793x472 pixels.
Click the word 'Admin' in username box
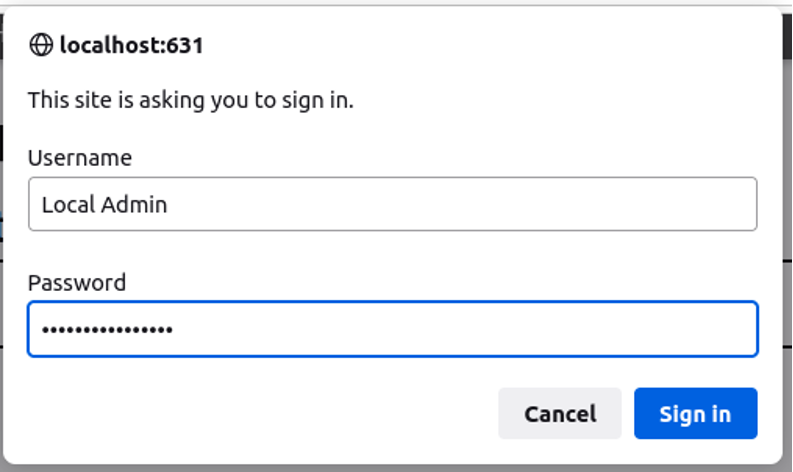(134, 205)
